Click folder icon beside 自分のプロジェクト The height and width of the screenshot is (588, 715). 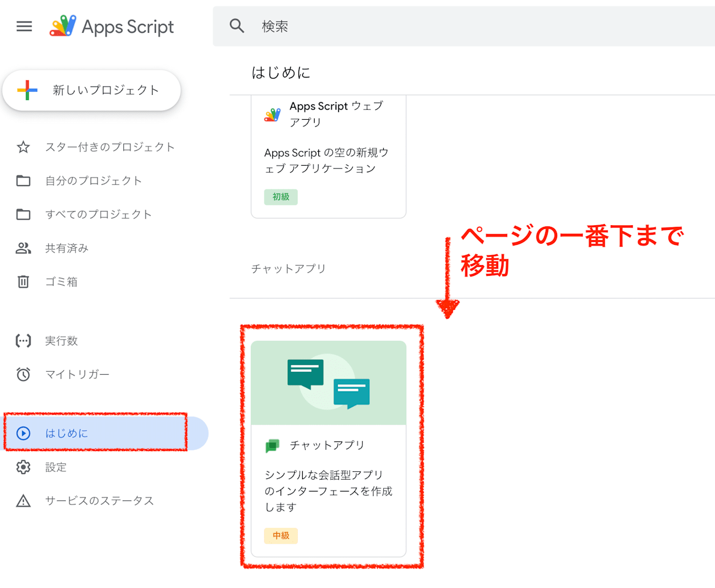[23, 181]
